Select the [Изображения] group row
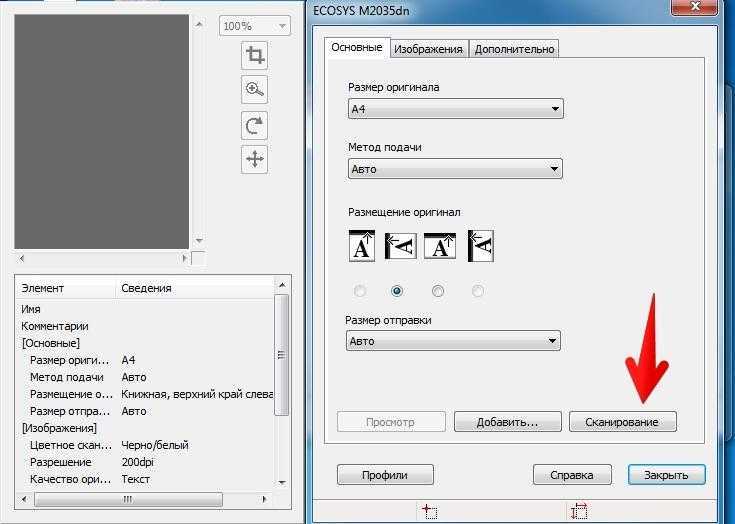The image size is (735, 524). click(x=145, y=428)
